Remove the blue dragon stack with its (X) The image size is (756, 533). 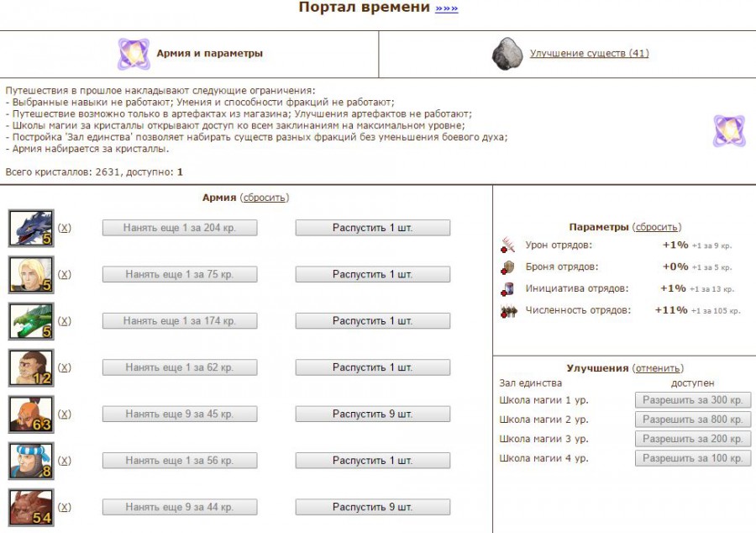pos(65,228)
